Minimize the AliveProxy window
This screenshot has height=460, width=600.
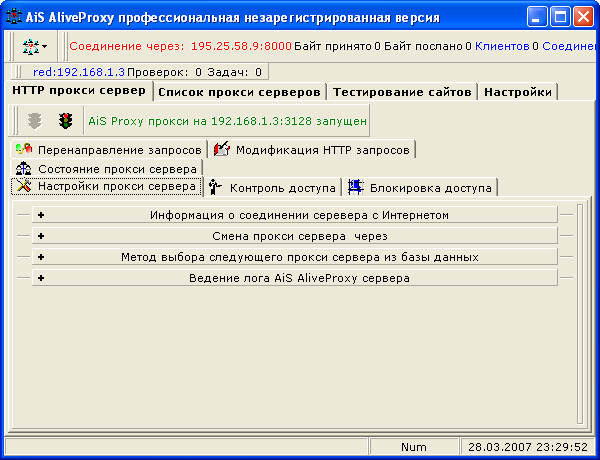point(536,17)
